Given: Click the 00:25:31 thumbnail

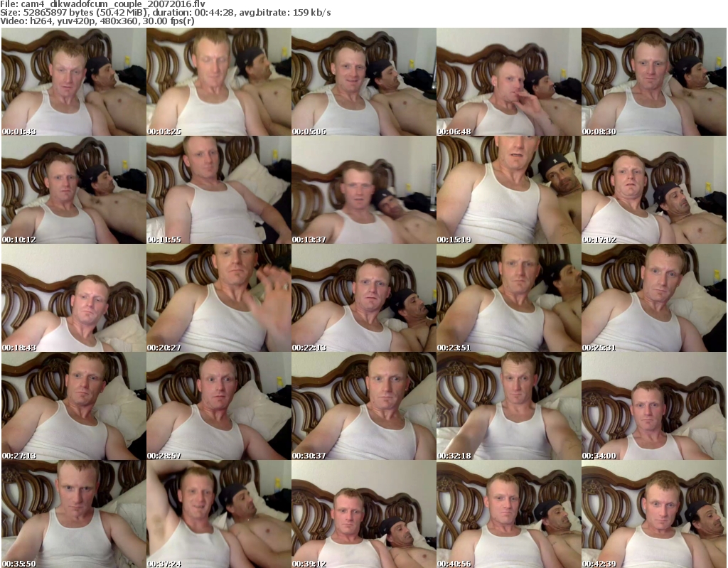Looking at the screenshot, I should (x=654, y=298).
